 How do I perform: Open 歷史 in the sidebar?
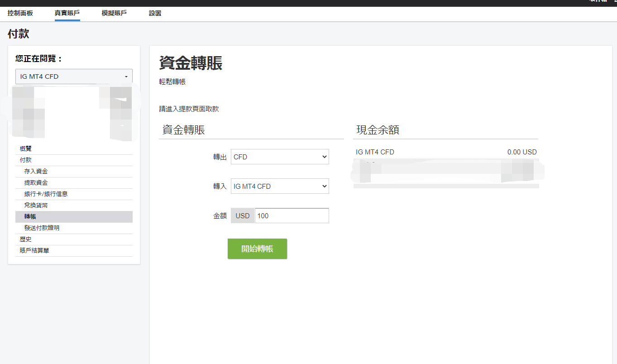click(x=74, y=239)
